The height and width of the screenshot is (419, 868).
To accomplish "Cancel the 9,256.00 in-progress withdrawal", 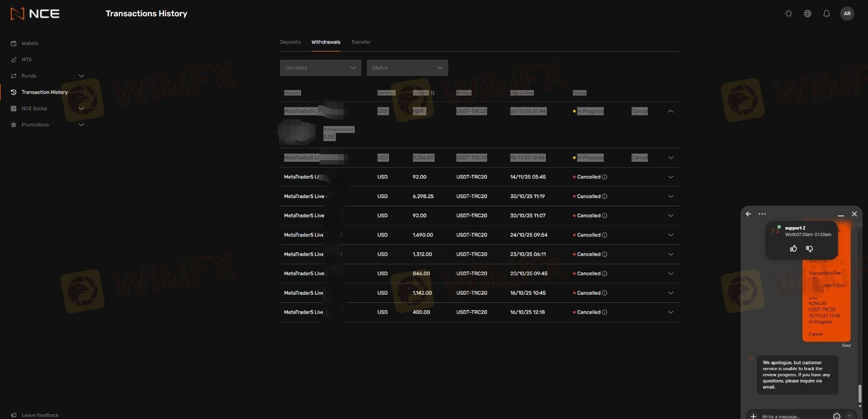I will click(x=639, y=158).
